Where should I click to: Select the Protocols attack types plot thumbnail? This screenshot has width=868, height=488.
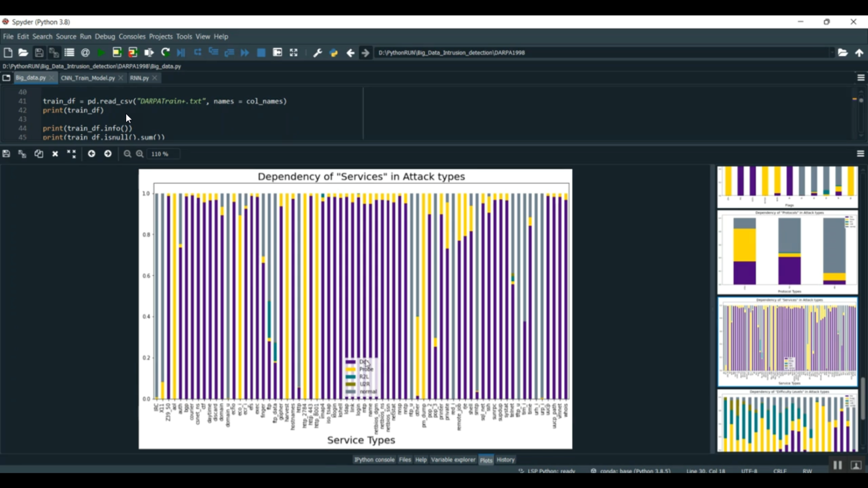click(787, 253)
